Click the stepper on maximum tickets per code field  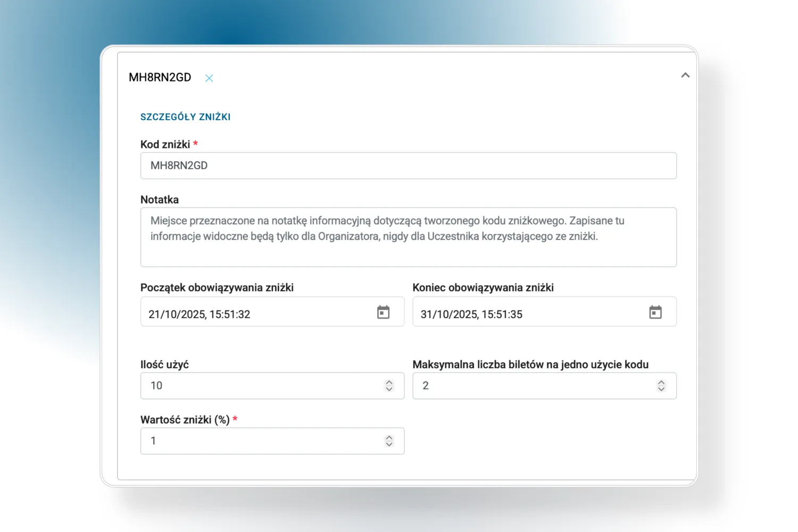click(661, 386)
